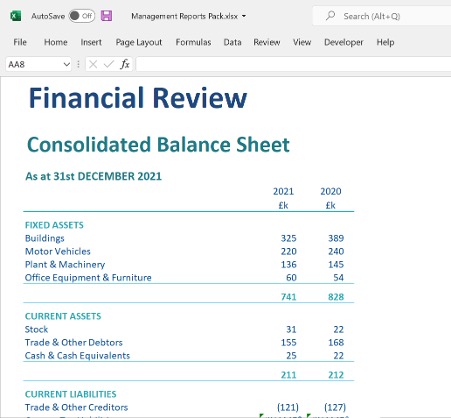Select Buildings 2020 value 389
Viewport: 451px width, 418px height.
pos(336,238)
